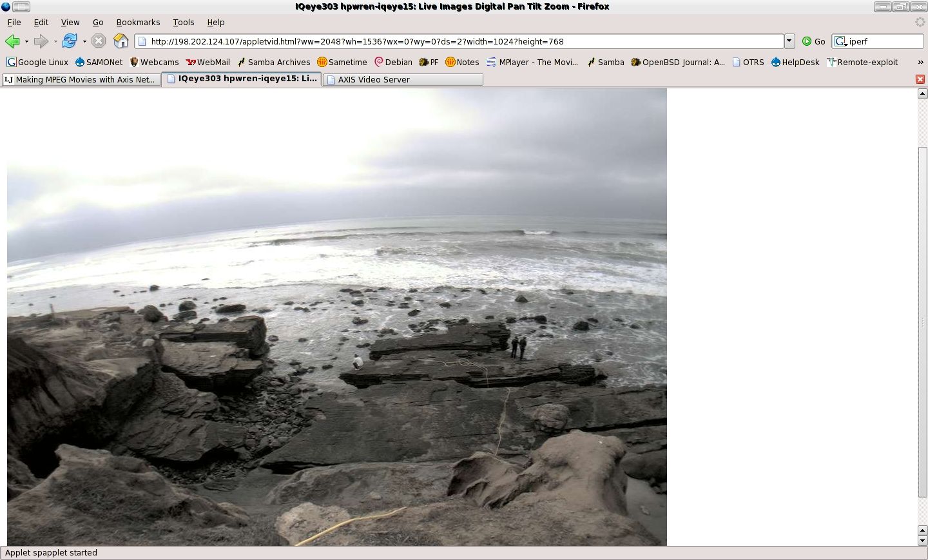Open the OTRS bookmark
Viewport: 928px width, 560px height.
pyautogui.click(x=748, y=62)
